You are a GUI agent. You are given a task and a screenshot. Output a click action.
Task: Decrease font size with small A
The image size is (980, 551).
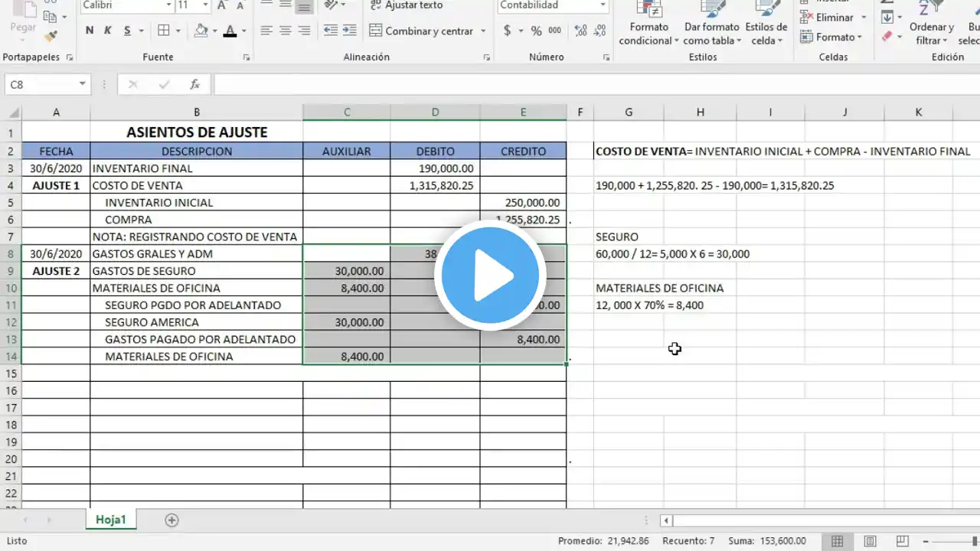pos(240,5)
